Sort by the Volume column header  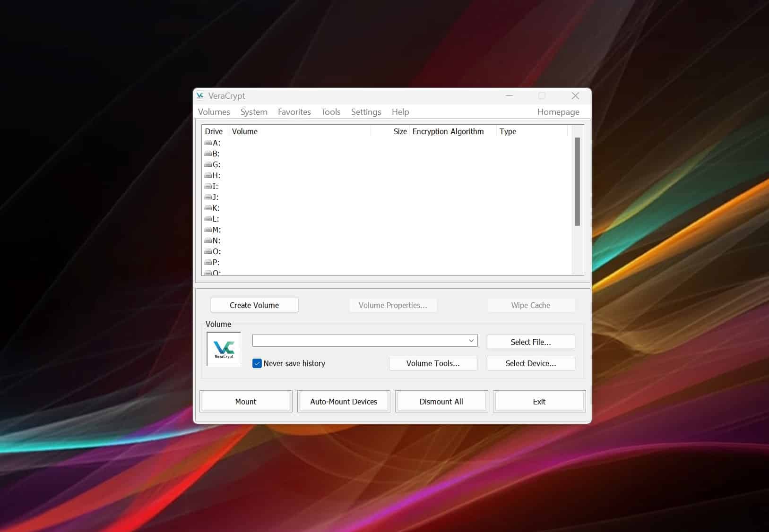pos(300,131)
